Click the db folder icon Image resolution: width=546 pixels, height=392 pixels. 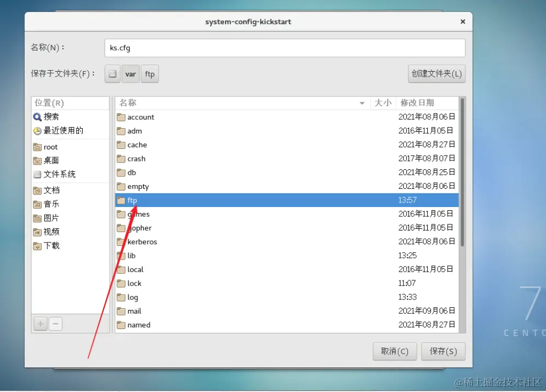coord(121,172)
